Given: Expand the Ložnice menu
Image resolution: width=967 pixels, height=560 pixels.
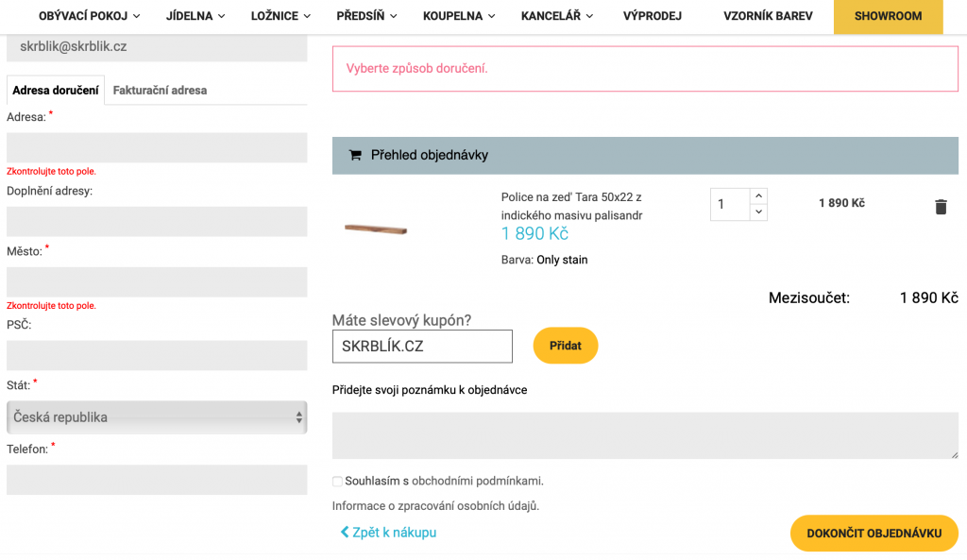Looking at the screenshot, I should tap(280, 16).
